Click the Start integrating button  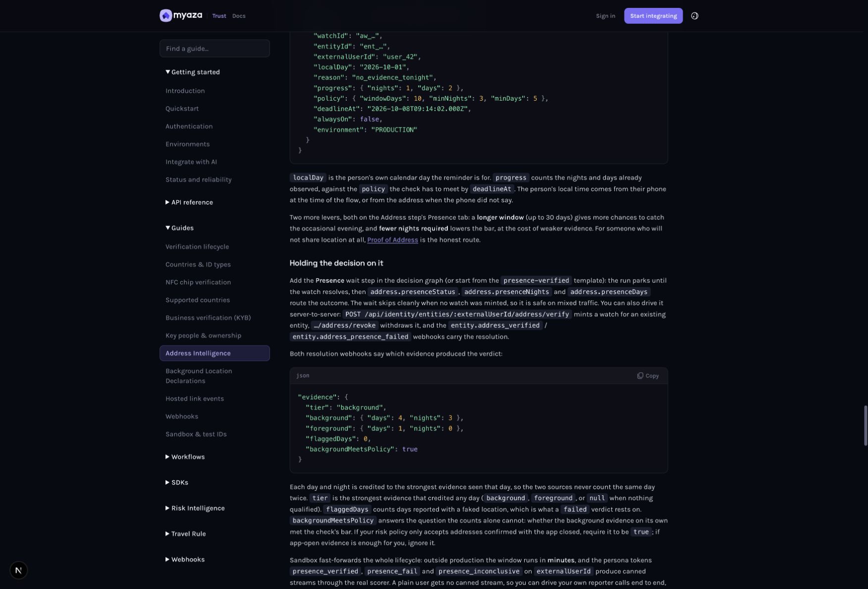pyautogui.click(x=653, y=16)
